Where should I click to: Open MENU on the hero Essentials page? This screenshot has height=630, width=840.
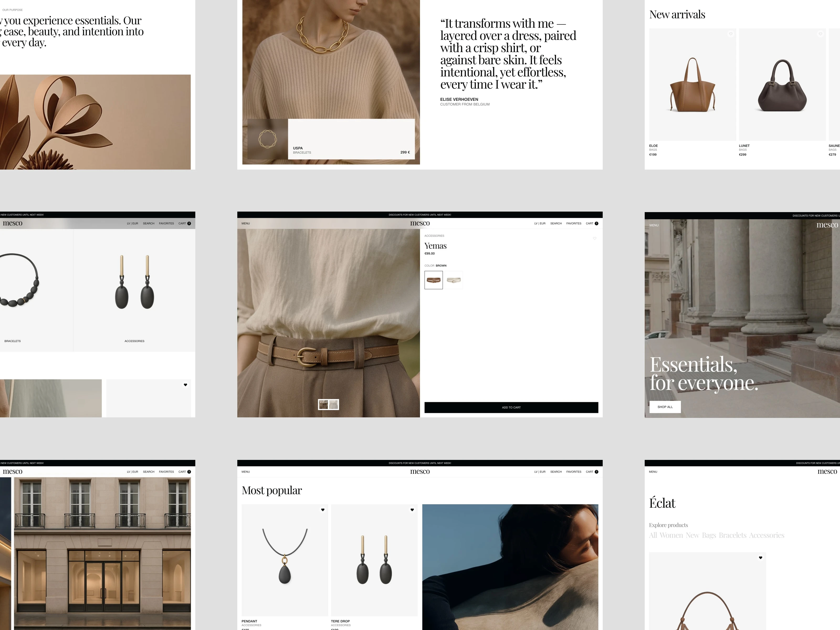click(654, 225)
